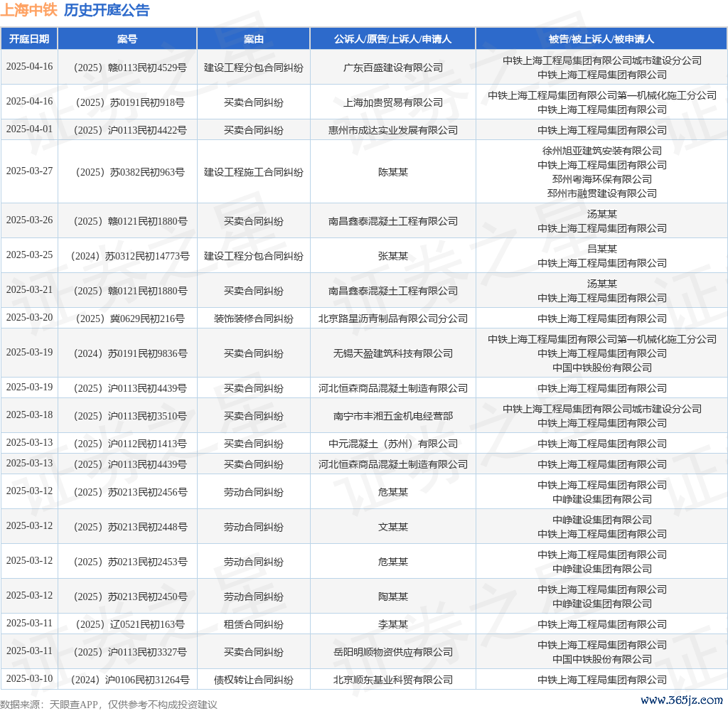Click case number "苏0191民初918号"
This screenshot has width=728, height=711.
point(130,102)
